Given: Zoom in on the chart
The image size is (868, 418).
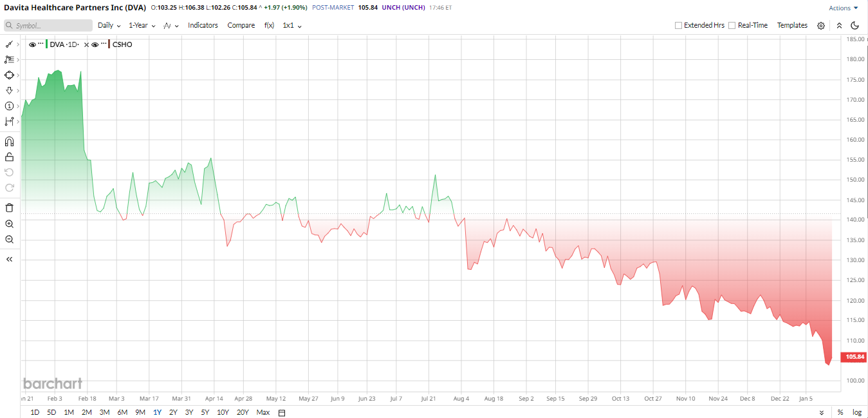Looking at the screenshot, I should [x=9, y=223].
